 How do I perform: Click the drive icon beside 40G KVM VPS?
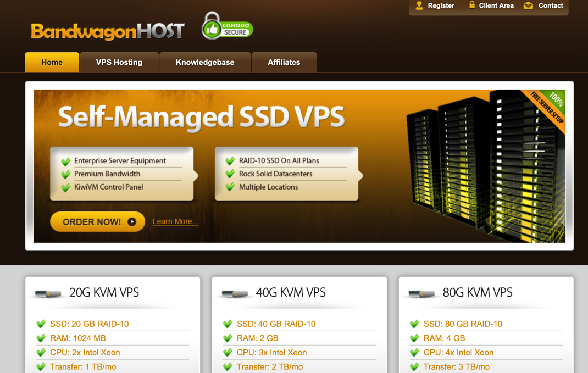click(235, 293)
